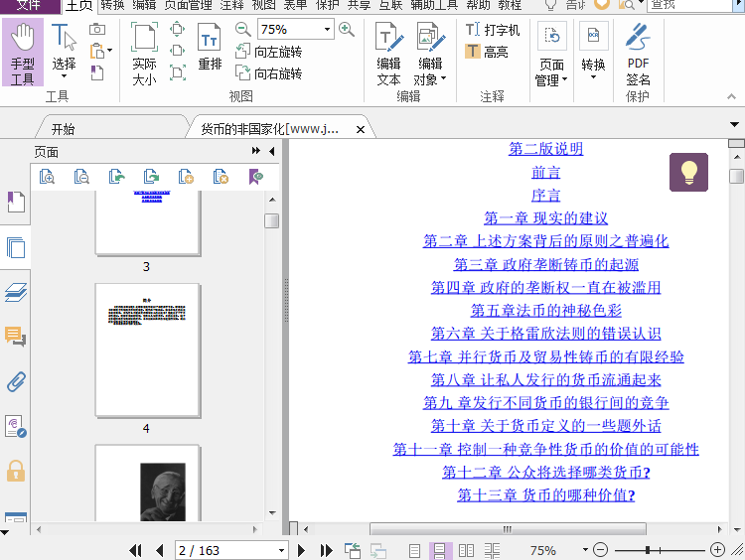The height and width of the screenshot is (560, 745).
Task: Open Edit Object (编辑对象) dropdown
Action: coord(430,54)
